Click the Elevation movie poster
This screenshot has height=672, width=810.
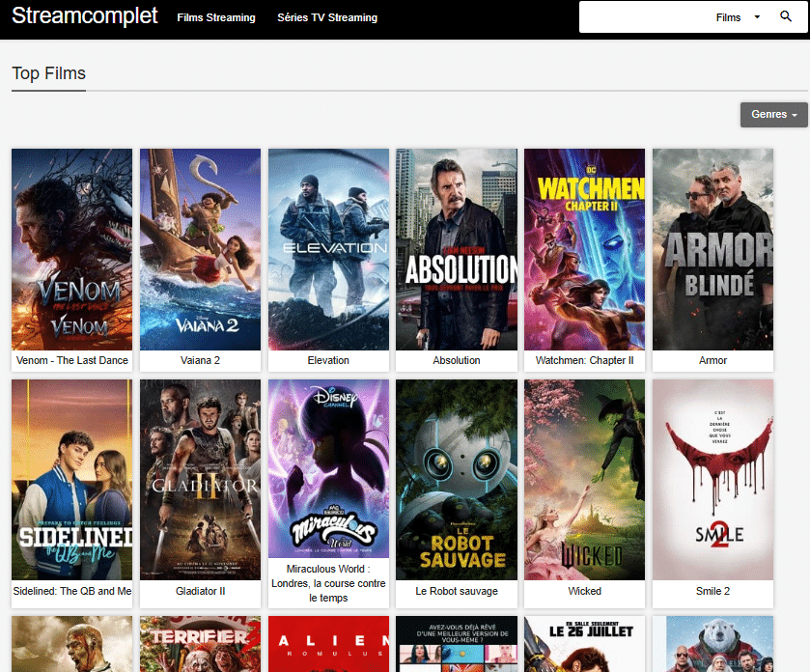(328, 249)
